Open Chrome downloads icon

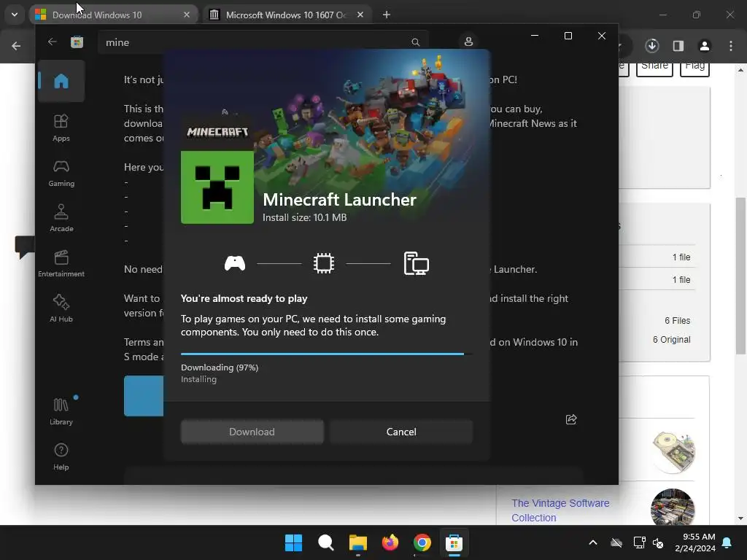coord(652,46)
